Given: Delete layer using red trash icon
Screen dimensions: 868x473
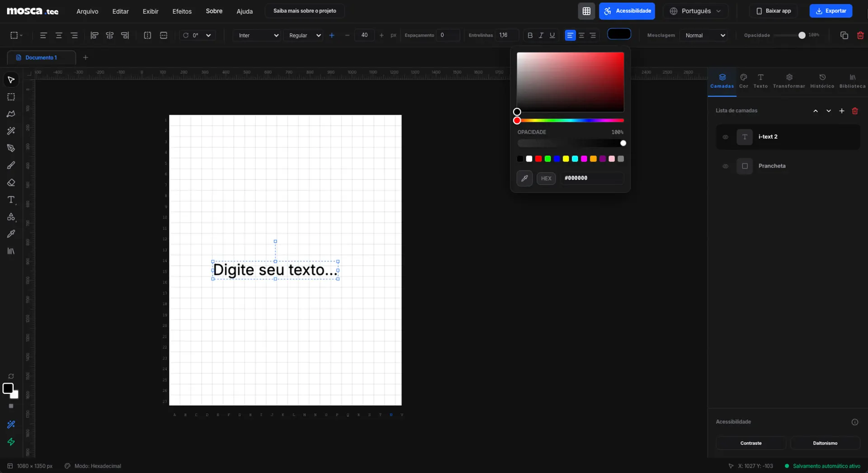Looking at the screenshot, I should click(x=855, y=111).
